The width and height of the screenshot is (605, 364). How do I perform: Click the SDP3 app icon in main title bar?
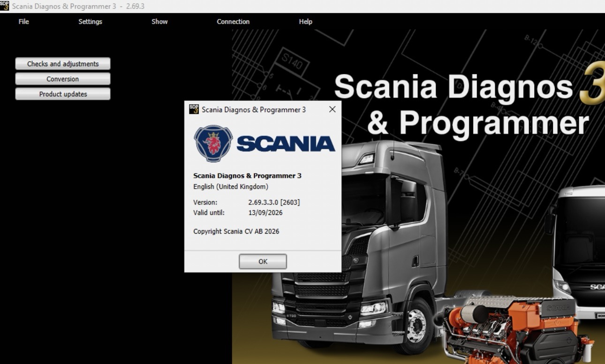pyautogui.click(x=5, y=6)
